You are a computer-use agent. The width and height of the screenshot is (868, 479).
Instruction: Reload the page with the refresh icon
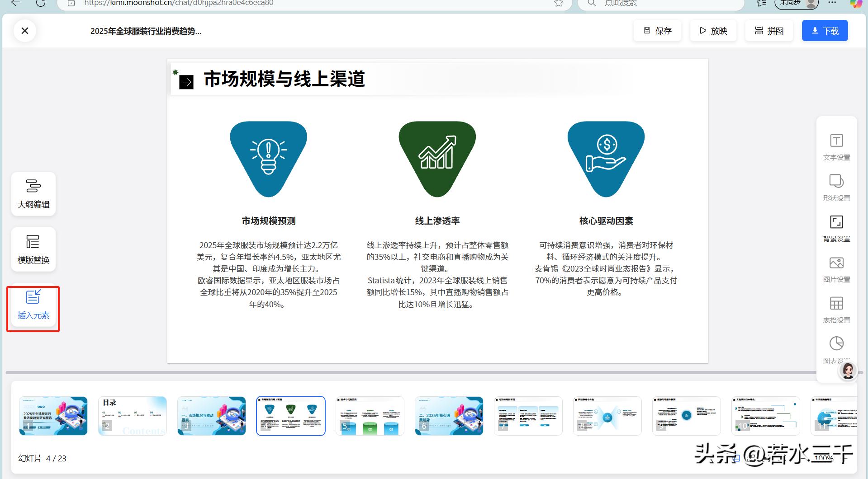click(x=41, y=3)
